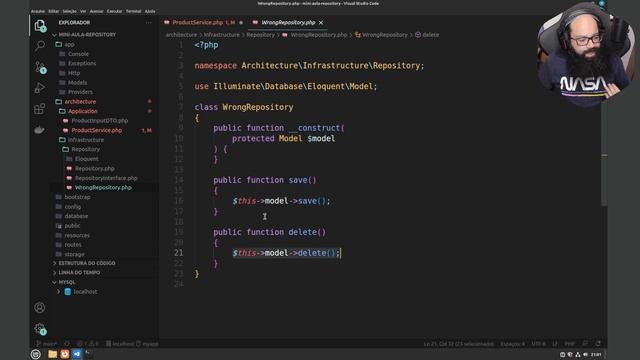640x360 pixels.
Task: Click the sync changes icon in status bar
Action: coord(67,344)
